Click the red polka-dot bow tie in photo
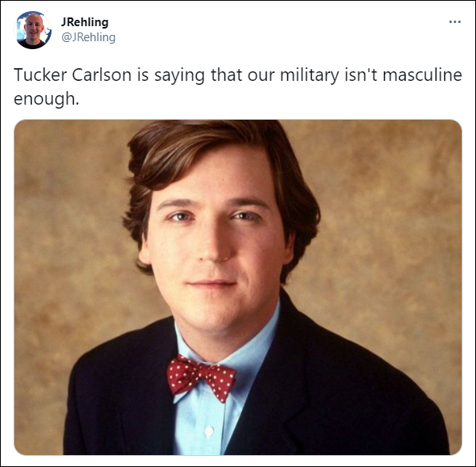The width and height of the screenshot is (476, 467). pyautogui.click(x=202, y=377)
